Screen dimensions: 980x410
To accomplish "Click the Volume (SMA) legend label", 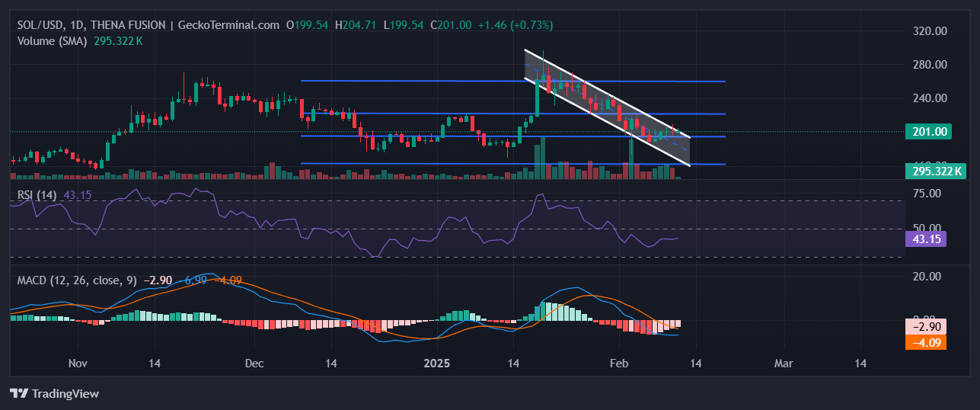I will coord(53,40).
